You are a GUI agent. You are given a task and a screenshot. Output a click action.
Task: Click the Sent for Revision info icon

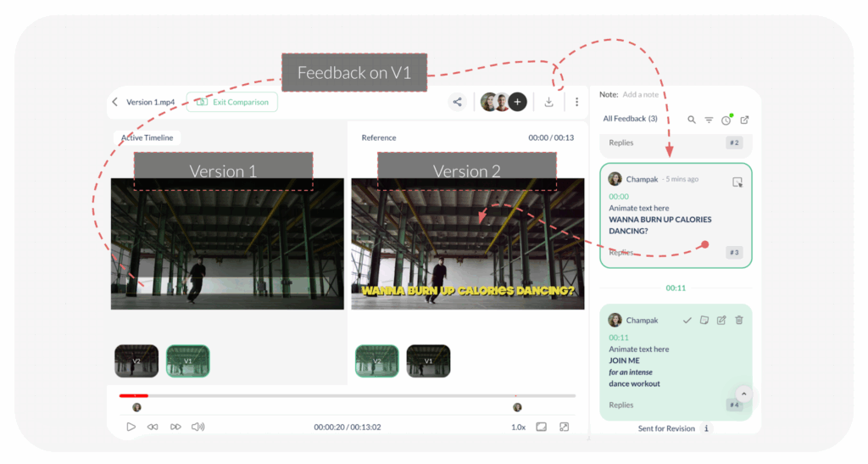click(x=706, y=428)
